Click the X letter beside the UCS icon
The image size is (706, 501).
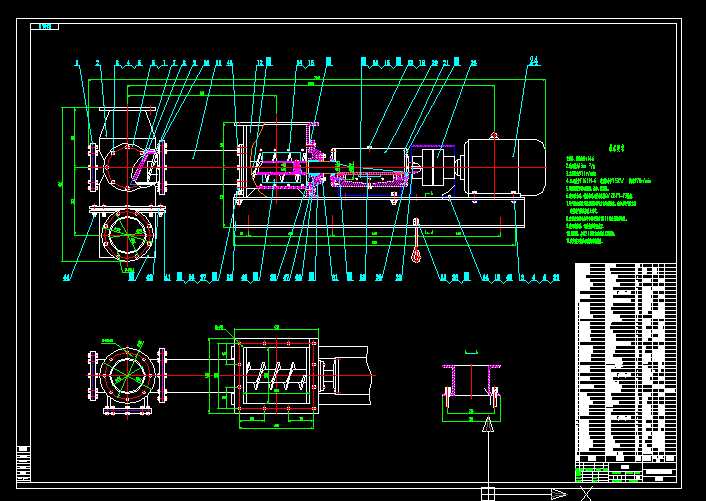[586, 494]
